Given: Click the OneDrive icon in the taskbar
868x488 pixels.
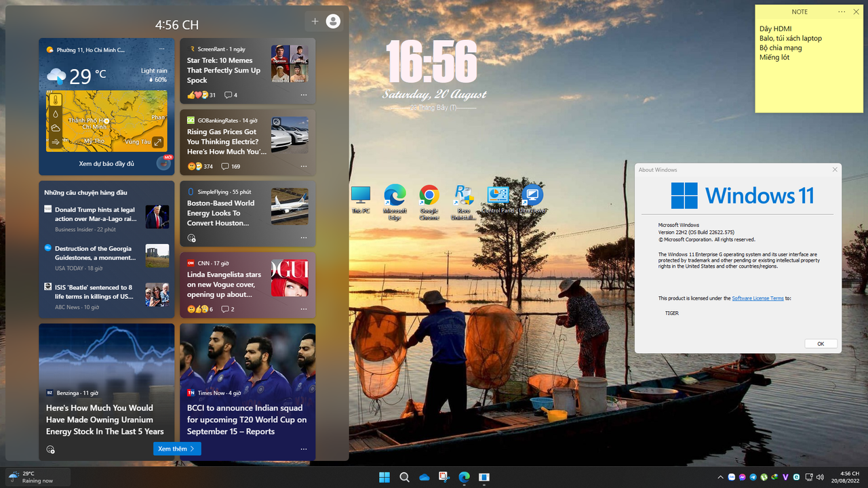Looking at the screenshot, I should click(424, 477).
